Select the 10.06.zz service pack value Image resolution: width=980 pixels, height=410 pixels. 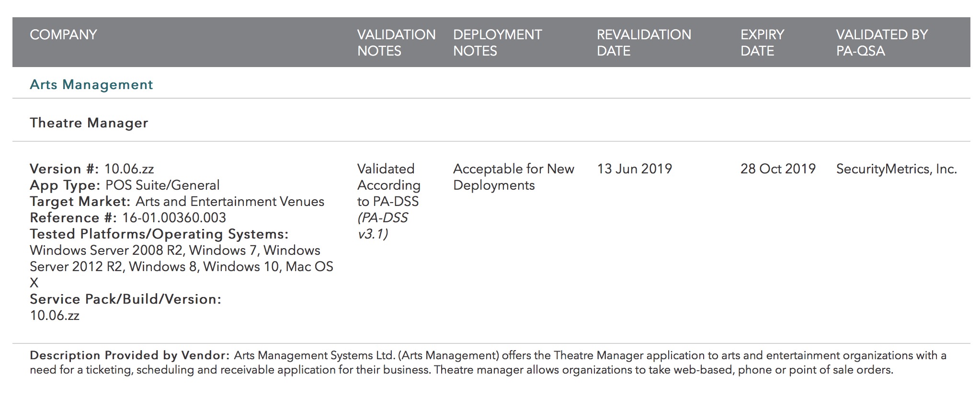[x=55, y=316]
